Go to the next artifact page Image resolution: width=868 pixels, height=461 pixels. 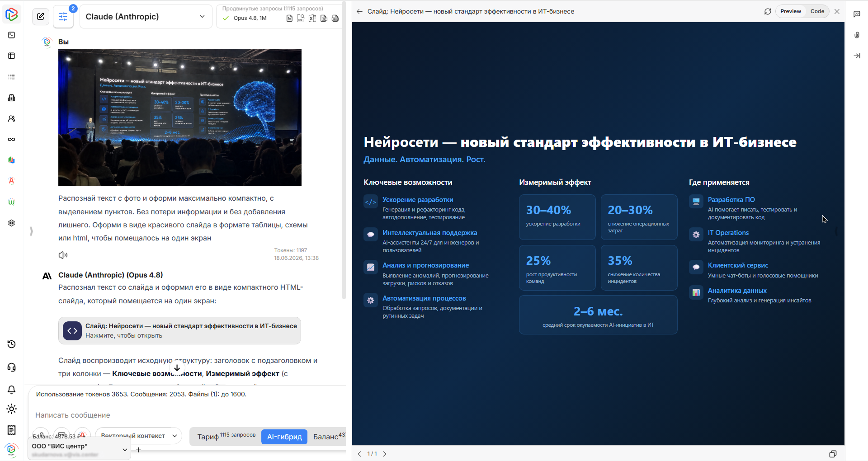[385, 454]
